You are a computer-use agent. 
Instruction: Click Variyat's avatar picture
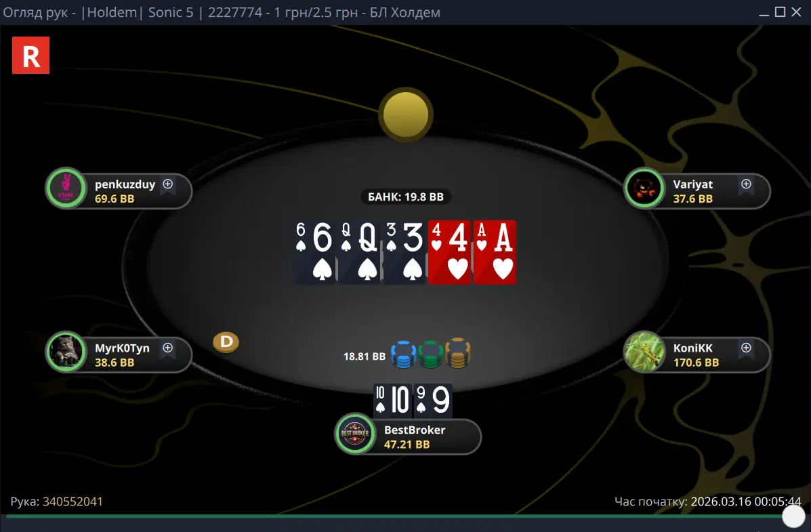(644, 188)
